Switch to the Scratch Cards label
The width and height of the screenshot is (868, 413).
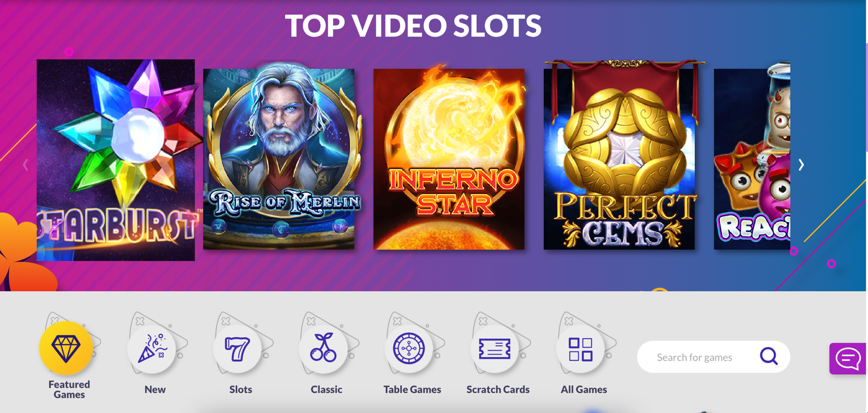point(498,389)
